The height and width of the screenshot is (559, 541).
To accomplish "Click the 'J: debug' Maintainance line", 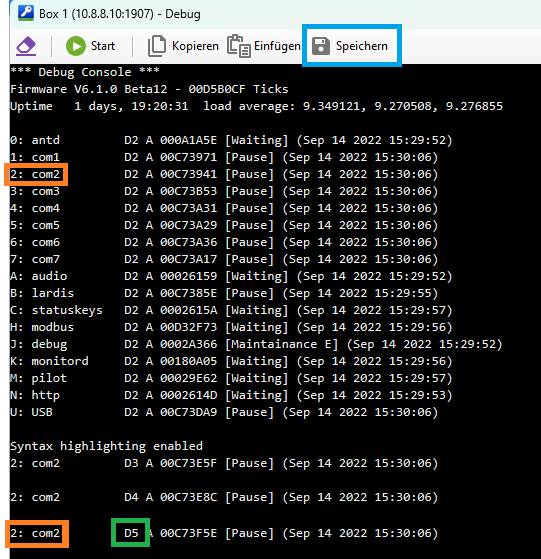I will 256,344.
